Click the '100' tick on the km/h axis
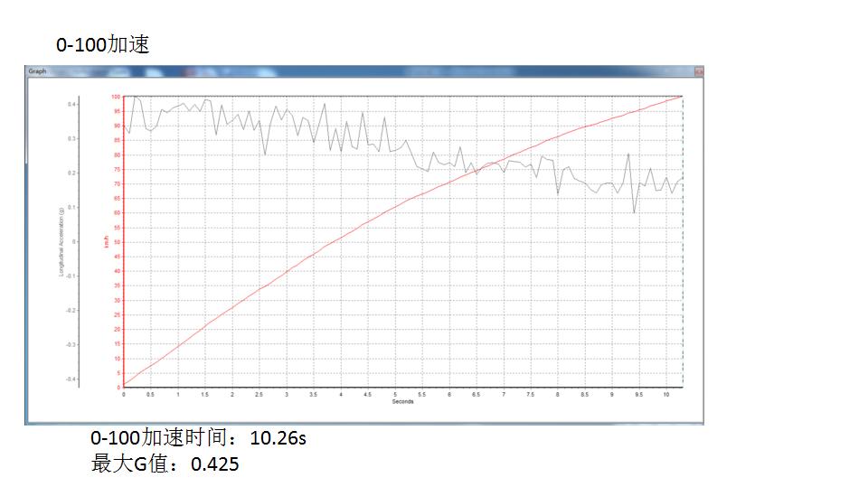 click(116, 97)
